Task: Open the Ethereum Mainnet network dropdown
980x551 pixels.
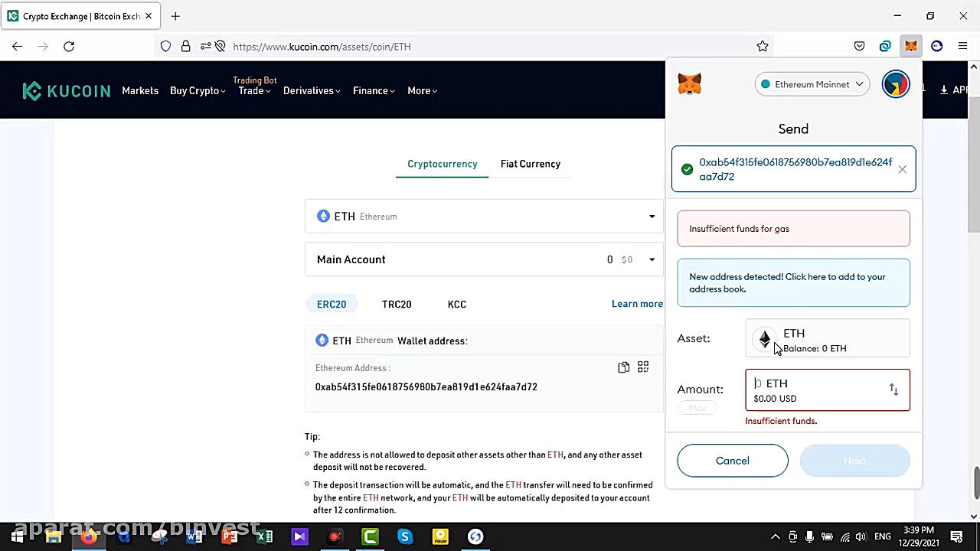Action: (812, 84)
